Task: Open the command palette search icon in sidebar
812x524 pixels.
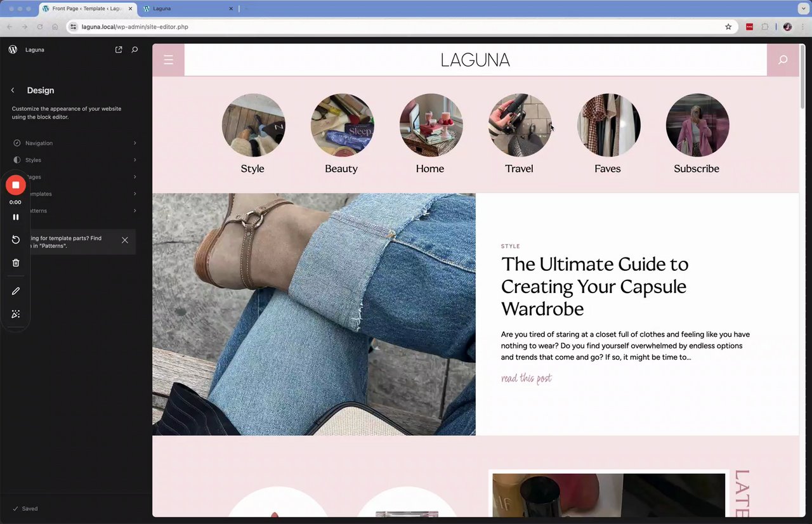Action: 134,49
